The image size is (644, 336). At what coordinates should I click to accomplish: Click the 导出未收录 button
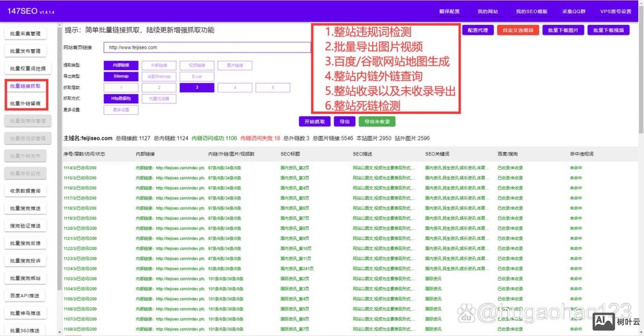pos(377,121)
